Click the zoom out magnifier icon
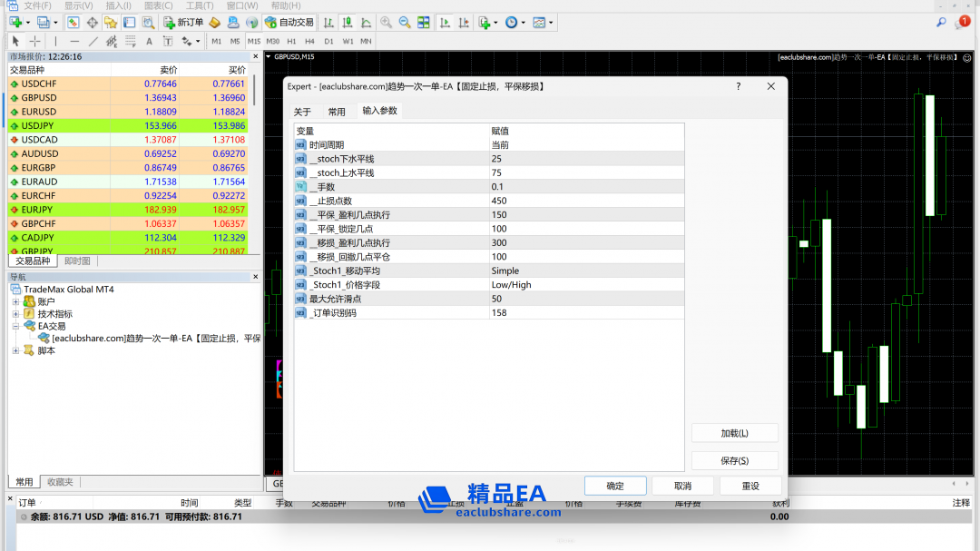Screen dimensions: 980x551 pos(405,22)
